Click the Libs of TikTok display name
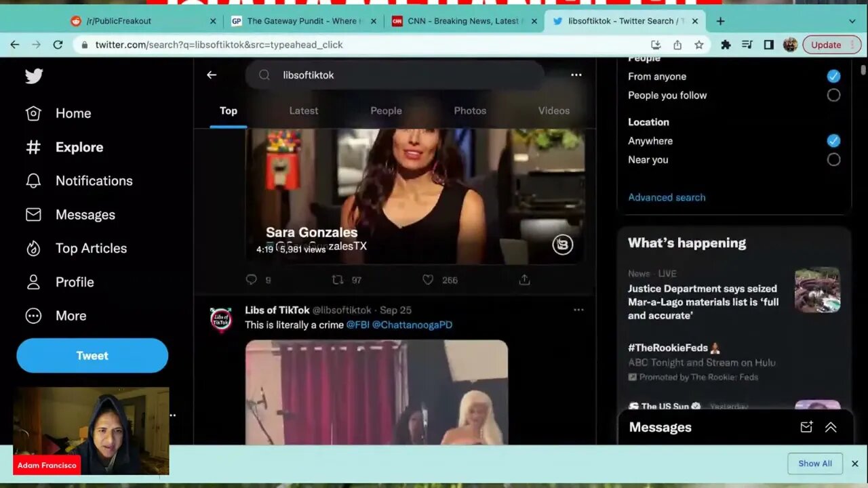This screenshot has width=868, height=488. point(277,310)
